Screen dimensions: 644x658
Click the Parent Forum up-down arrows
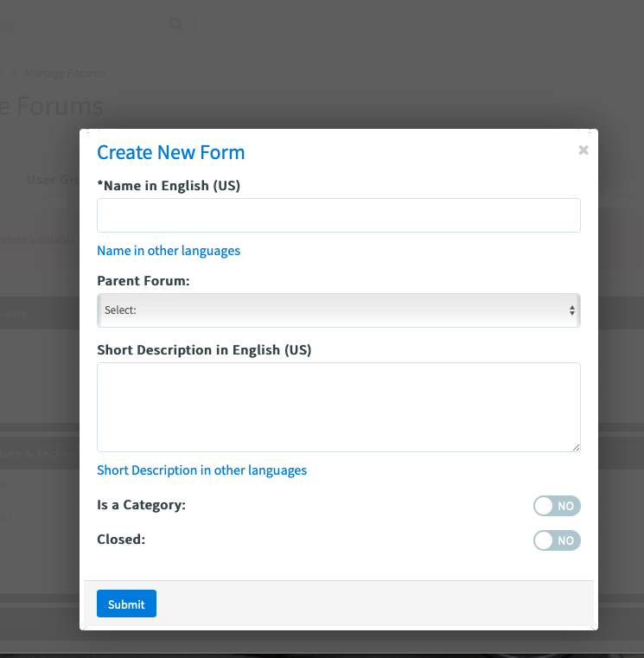click(572, 310)
